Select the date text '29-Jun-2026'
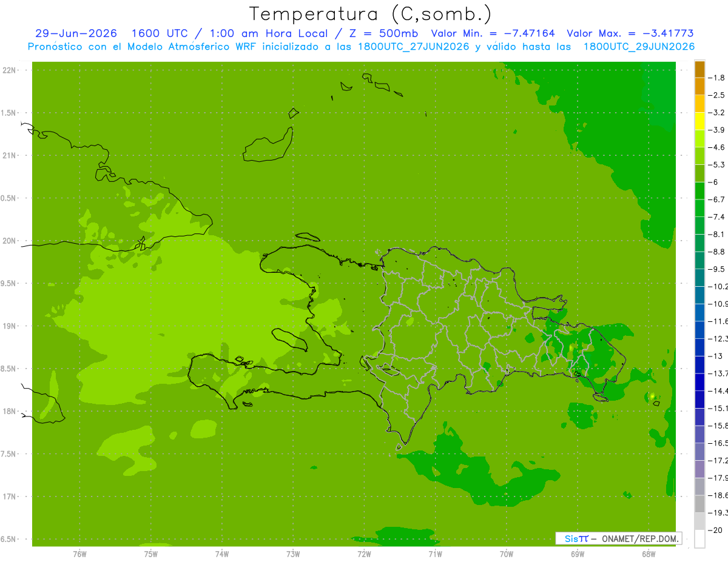Viewport: 728px width, 562px height. 76,33
